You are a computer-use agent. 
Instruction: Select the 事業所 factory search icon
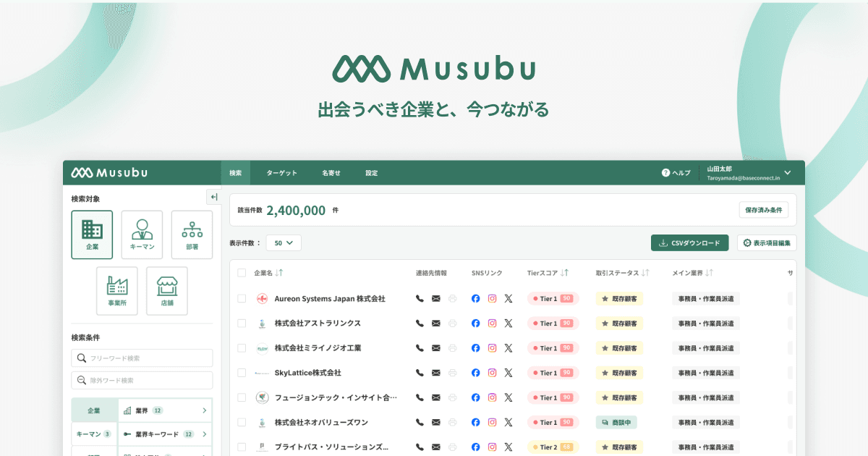(116, 290)
